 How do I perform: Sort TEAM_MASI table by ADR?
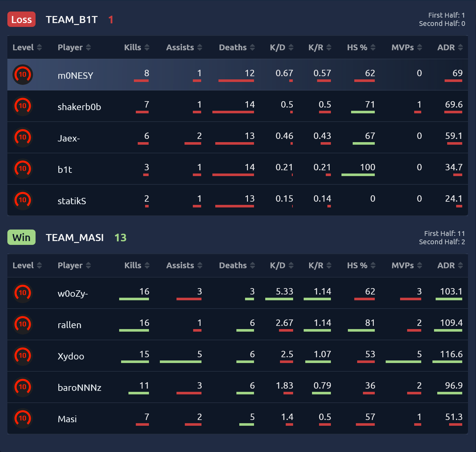[450, 265]
